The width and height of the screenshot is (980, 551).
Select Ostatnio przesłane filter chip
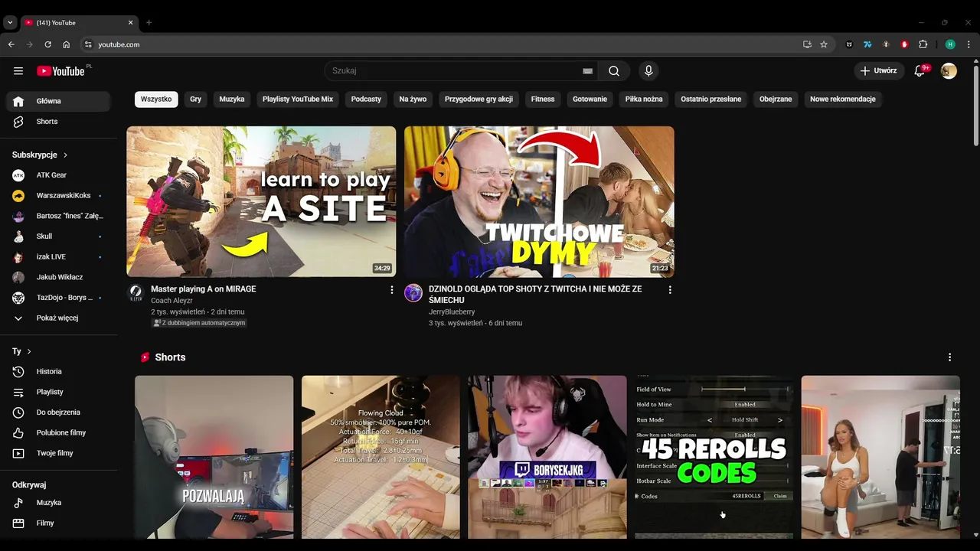pos(711,99)
